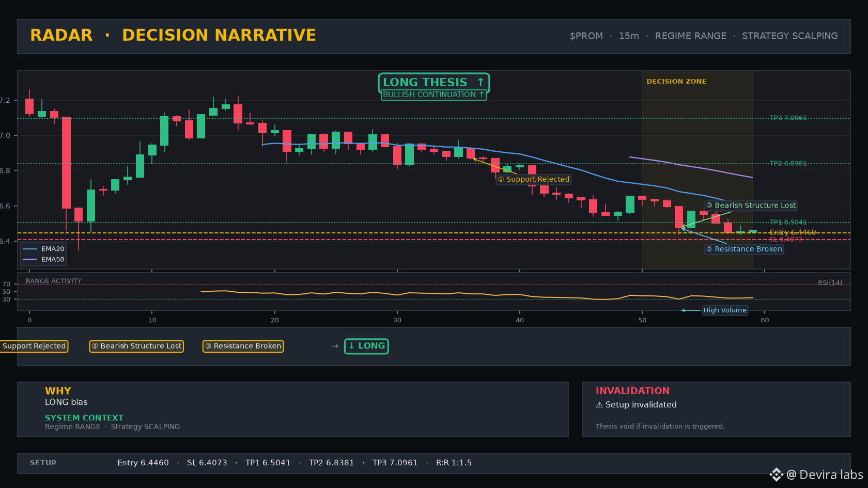Click the Support Rejected chip in the sequence strip
The height and width of the screenshot is (488, 868).
(34, 346)
